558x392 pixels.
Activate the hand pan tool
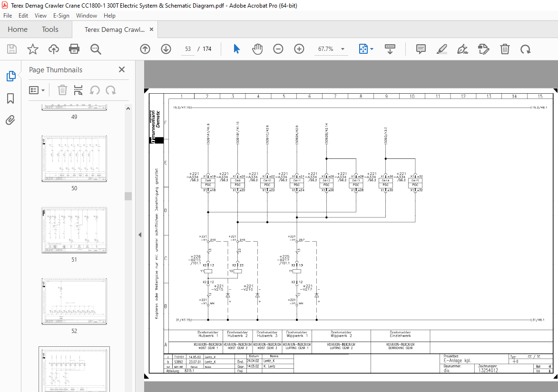click(x=257, y=49)
